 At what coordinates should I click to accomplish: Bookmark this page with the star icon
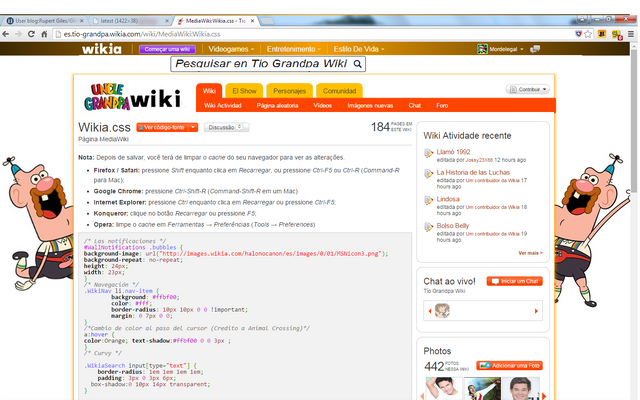pos(588,34)
